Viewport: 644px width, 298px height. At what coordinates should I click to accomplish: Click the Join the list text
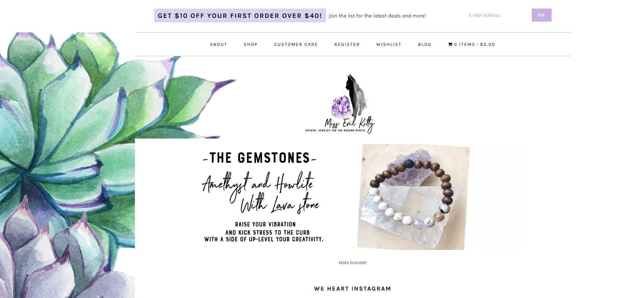(x=377, y=16)
